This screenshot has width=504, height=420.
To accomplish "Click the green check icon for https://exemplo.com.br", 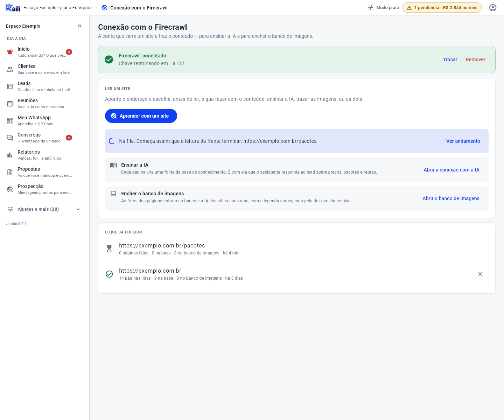I will [109, 274].
